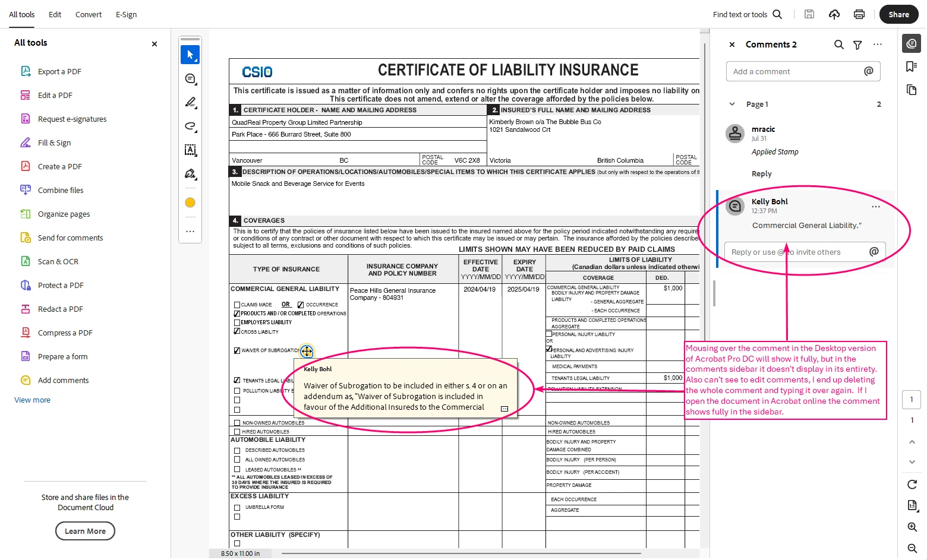Open the Edit menu
The width and height of the screenshot is (927, 560).
55,14
